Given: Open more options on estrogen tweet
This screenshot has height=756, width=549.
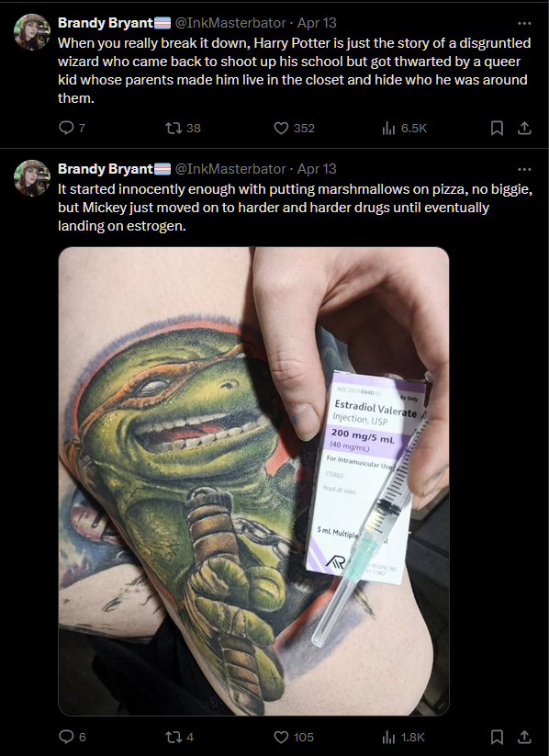Looking at the screenshot, I should pyautogui.click(x=524, y=169).
